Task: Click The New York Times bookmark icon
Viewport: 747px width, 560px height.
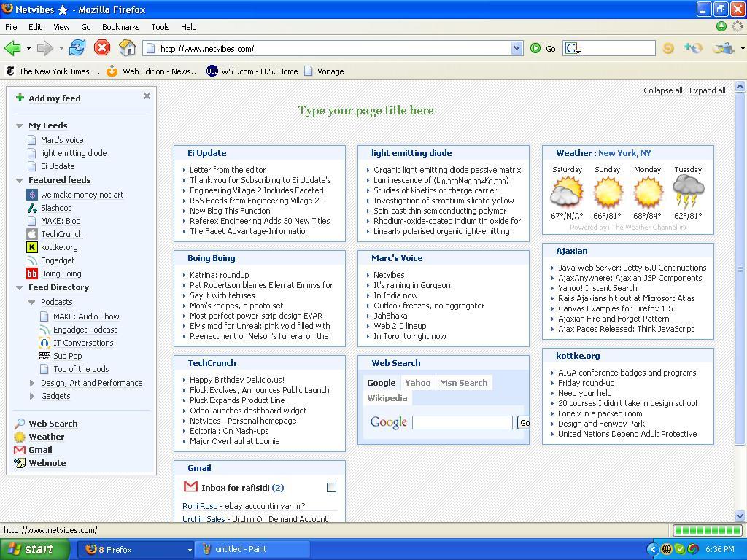Action: coord(10,71)
